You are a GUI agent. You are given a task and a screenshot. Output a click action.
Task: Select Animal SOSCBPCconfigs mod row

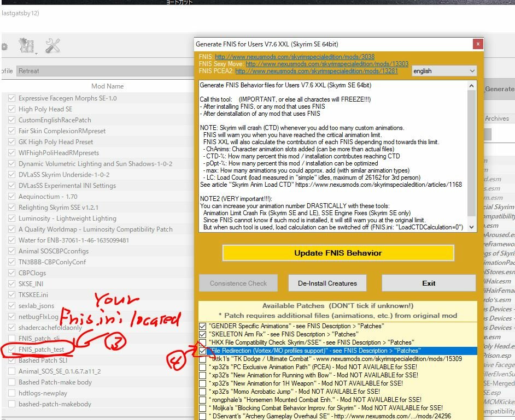98,251
